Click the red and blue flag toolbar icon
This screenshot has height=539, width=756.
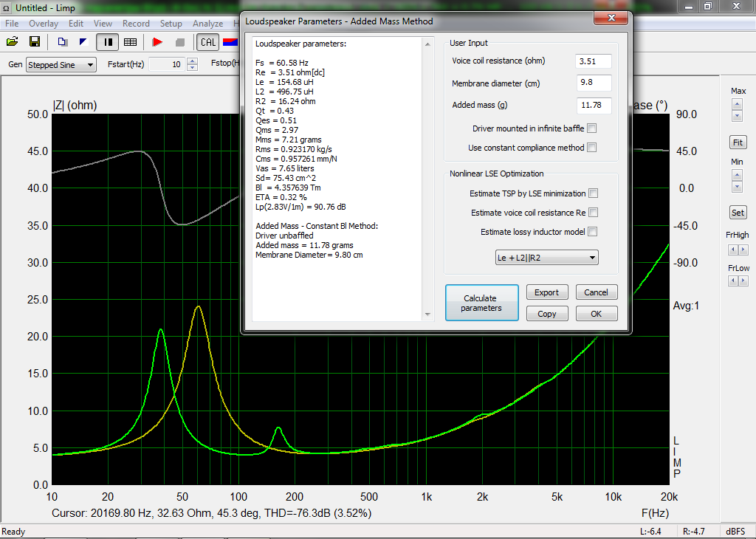pyautogui.click(x=230, y=42)
